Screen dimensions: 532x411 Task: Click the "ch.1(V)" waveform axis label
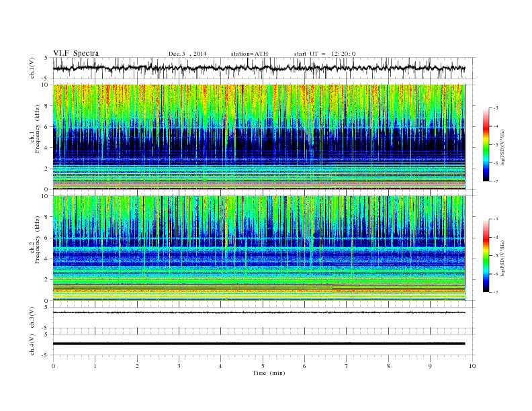click(x=32, y=68)
